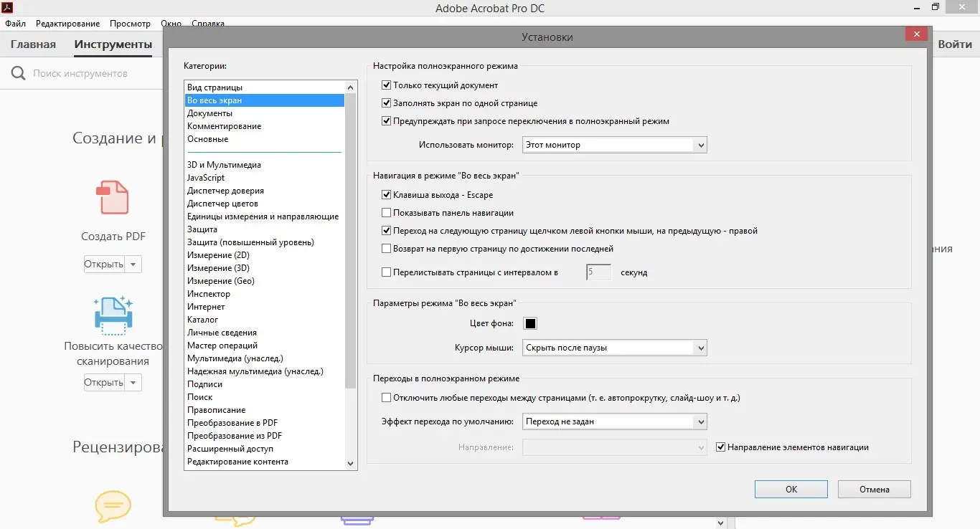Open the Использовать монитор dropdown
The height and width of the screenshot is (529, 980).
(x=615, y=145)
